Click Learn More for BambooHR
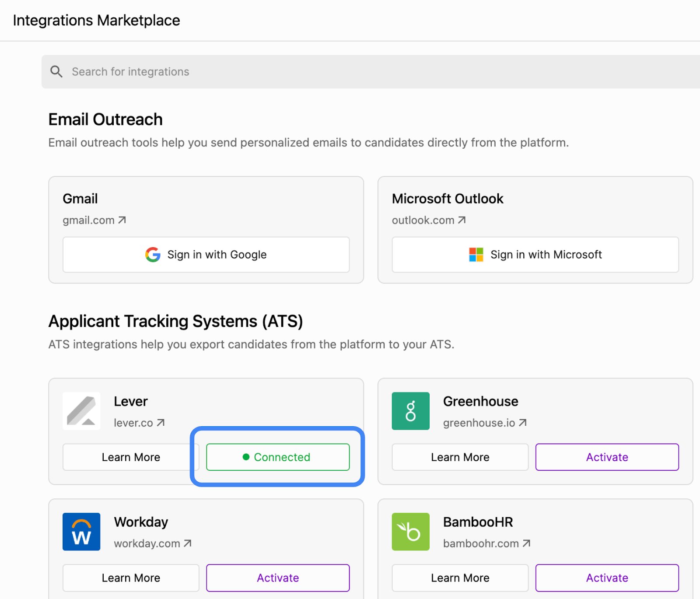The height and width of the screenshot is (599, 700). point(460,578)
